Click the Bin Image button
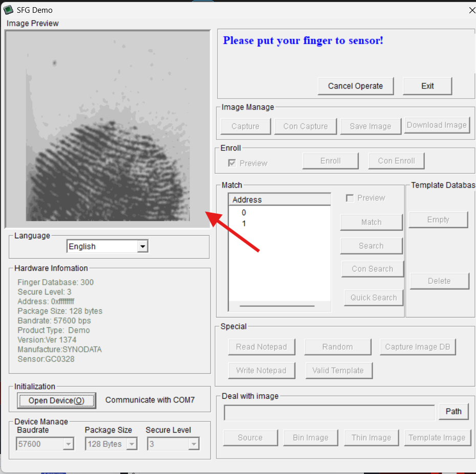This screenshot has width=476, height=474. 310,438
